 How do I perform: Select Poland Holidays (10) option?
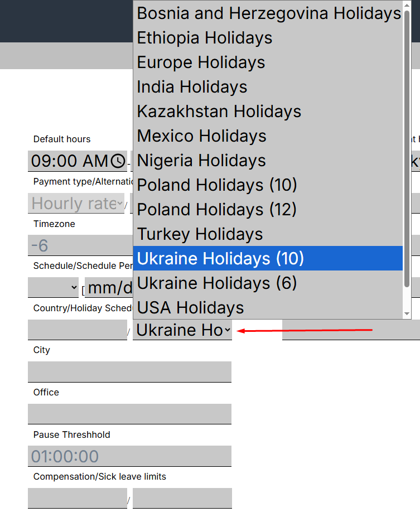(217, 185)
